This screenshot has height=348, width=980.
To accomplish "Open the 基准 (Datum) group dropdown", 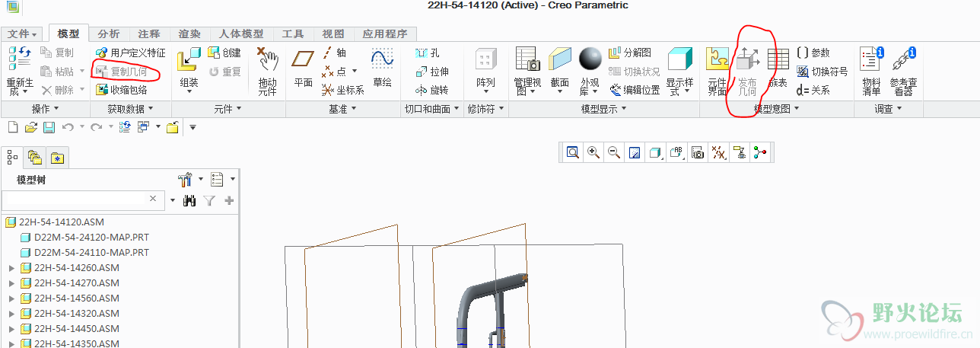I will click(x=343, y=109).
